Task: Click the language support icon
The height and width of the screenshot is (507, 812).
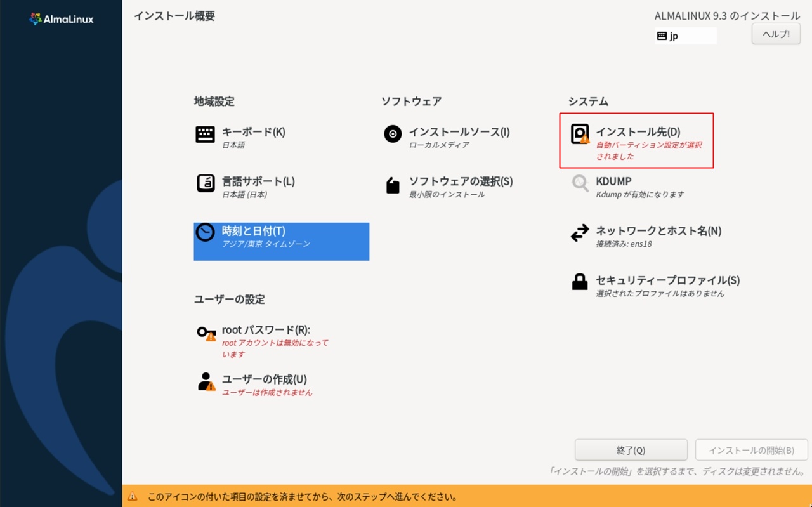Action: [x=205, y=183]
